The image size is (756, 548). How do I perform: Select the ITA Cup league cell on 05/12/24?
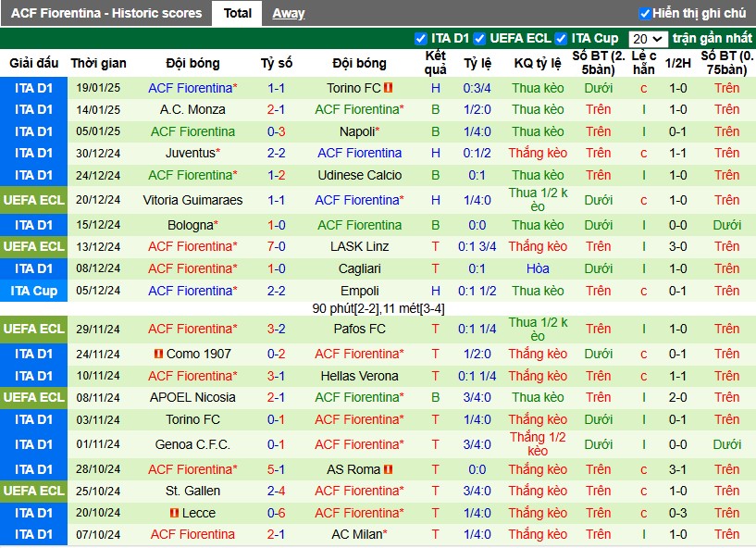tap(33, 291)
